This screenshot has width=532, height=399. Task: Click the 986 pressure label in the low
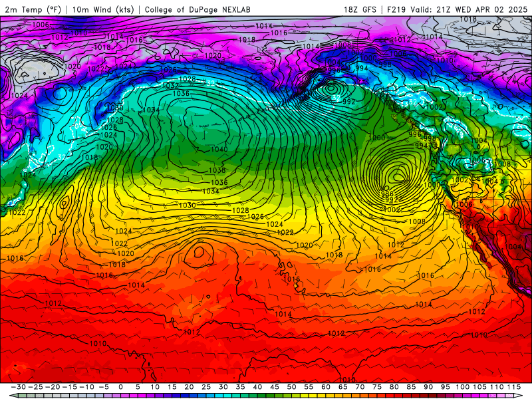[x=387, y=194]
